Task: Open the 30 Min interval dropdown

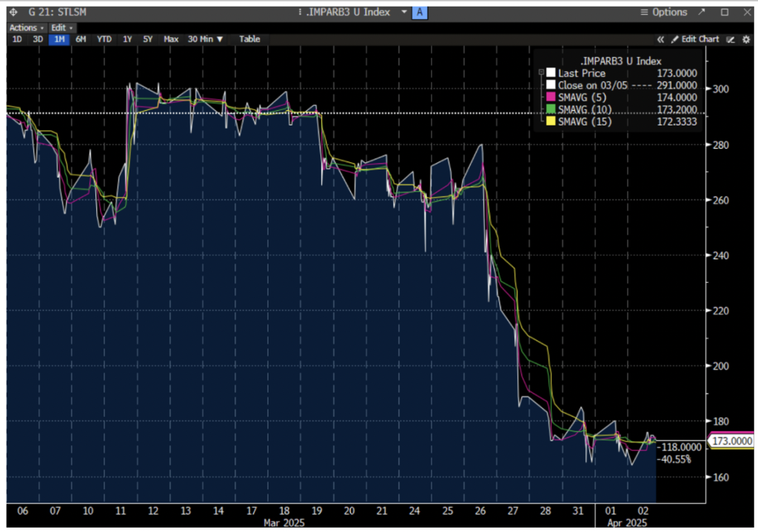Action: point(205,39)
